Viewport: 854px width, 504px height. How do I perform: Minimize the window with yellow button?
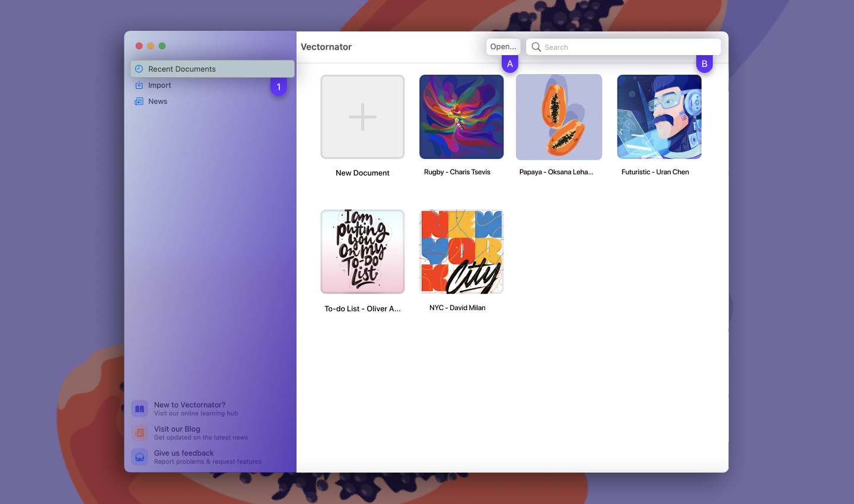tap(151, 46)
